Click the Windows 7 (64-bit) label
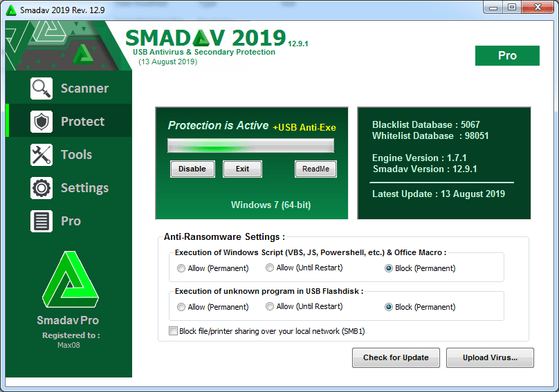 pos(271,205)
